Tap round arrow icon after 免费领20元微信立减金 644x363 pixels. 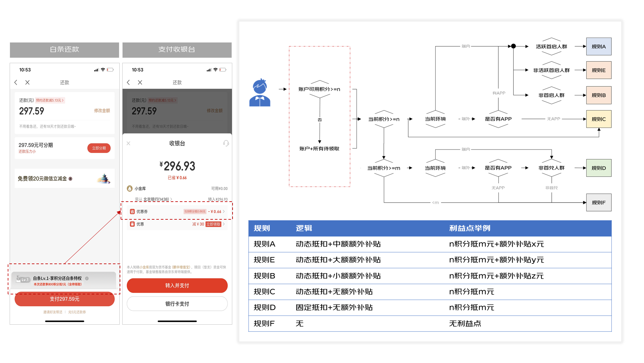click(70, 179)
